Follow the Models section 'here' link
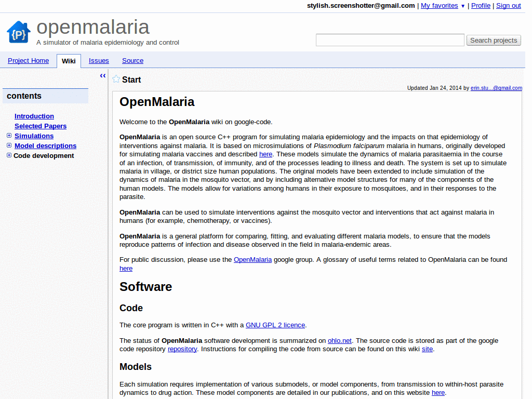This screenshot has width=532, height=399. point(438,393)
